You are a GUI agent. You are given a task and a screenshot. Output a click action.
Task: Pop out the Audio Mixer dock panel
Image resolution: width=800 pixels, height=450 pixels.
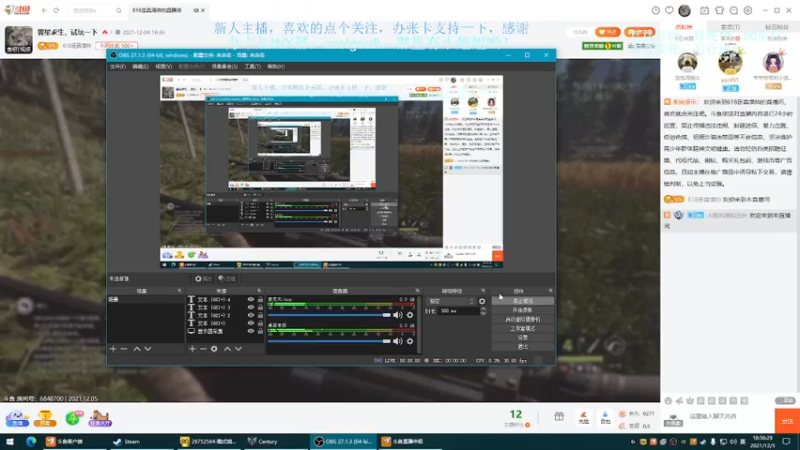(417, 291)
